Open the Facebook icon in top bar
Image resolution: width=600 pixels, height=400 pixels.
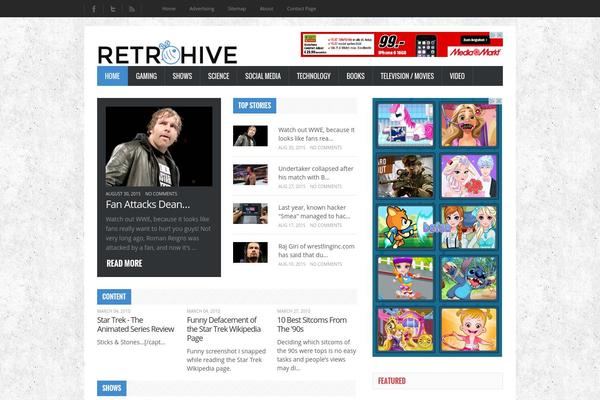(x=94, y=8)
